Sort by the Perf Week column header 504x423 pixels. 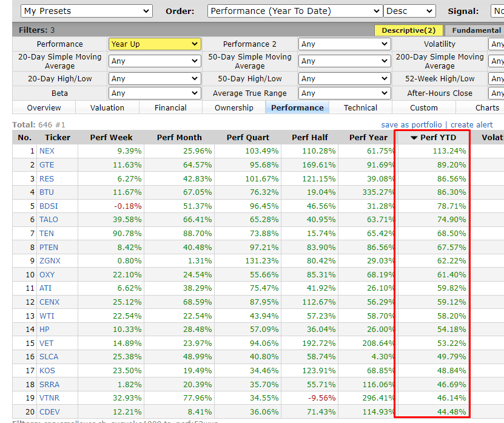tap(111, 138)
